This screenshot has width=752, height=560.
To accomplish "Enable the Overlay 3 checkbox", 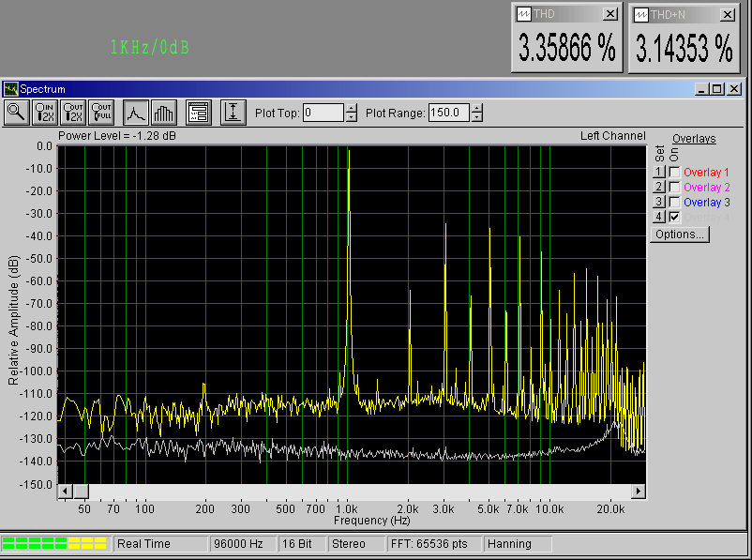I will tap(674, 202).
